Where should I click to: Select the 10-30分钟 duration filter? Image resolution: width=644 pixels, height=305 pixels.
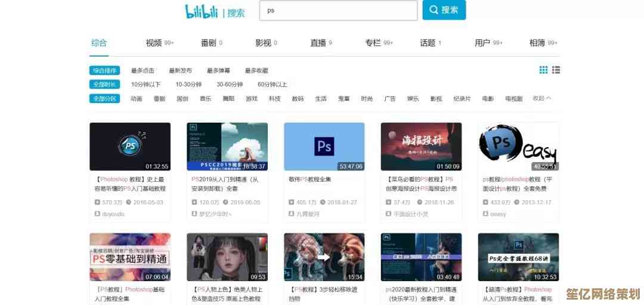click(188, 85)
